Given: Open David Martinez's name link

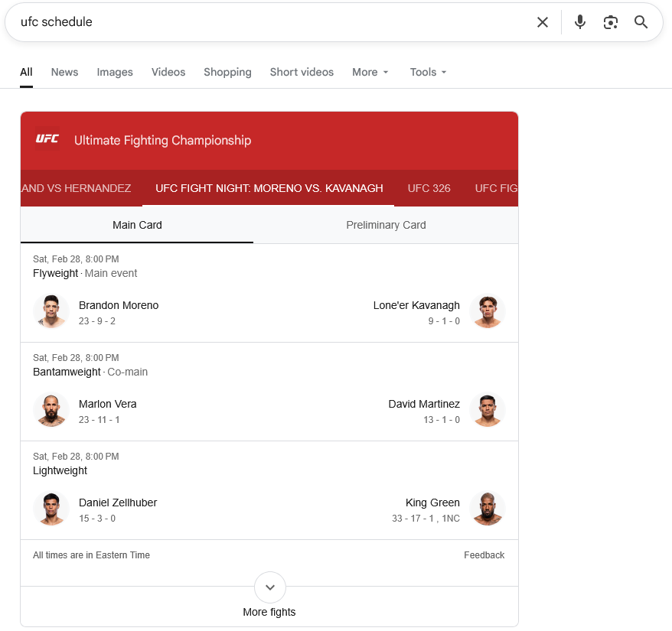Looking at the screenshot, I should tap(424, 404).
